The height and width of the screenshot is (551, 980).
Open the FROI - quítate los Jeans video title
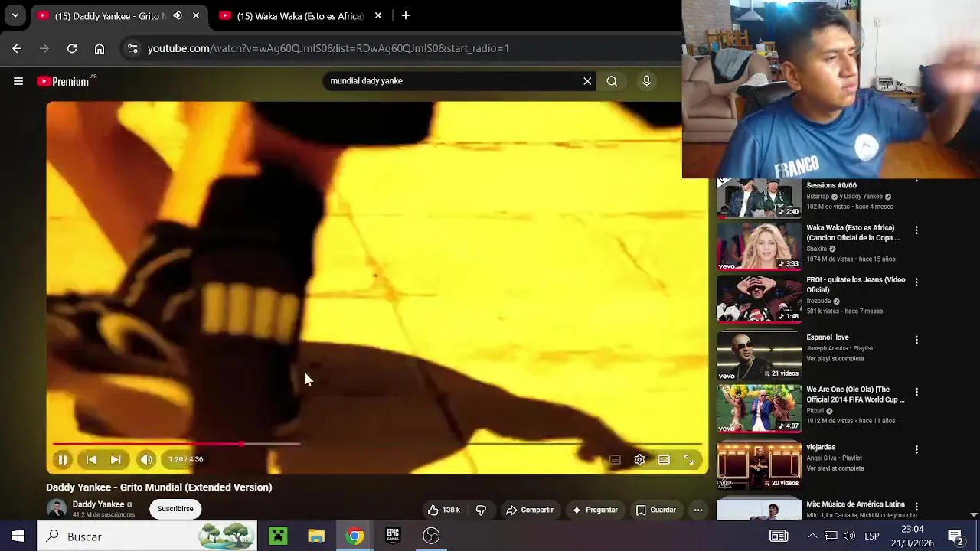(x=855, y=285)
